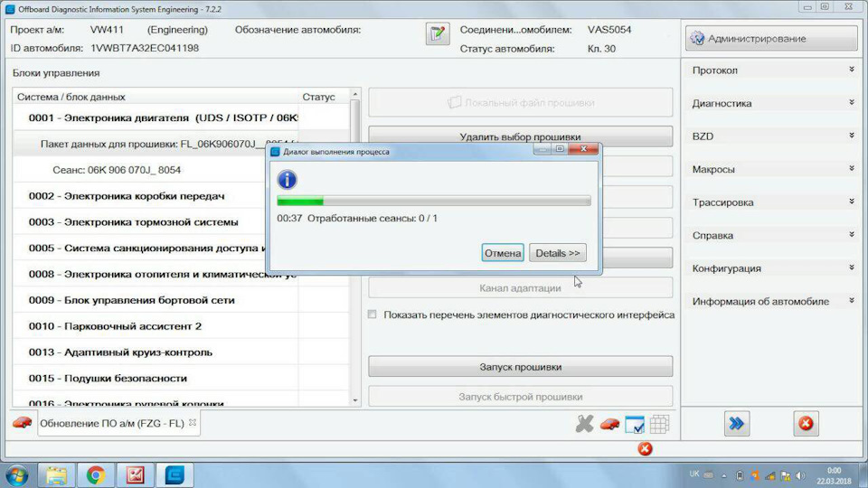
Task: Click the battery power tray icon
Action: (x=740, y=476)
